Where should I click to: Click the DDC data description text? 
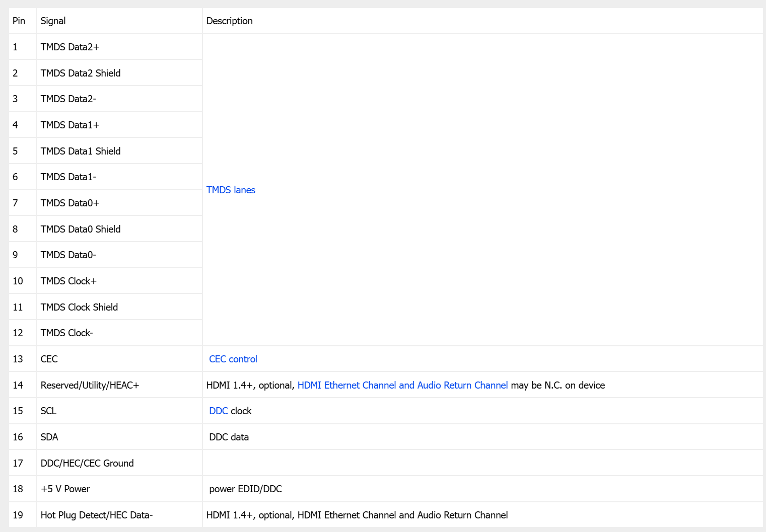[x=229, y=437]
